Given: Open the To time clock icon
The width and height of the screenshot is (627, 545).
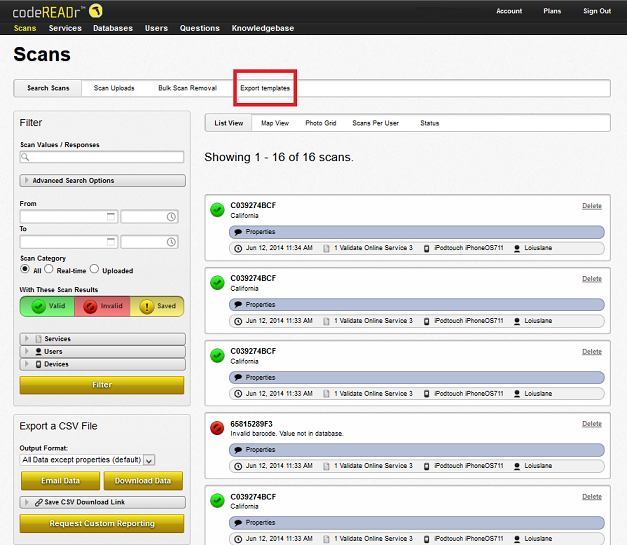Looking at the screenshot, I should (171, 242).
